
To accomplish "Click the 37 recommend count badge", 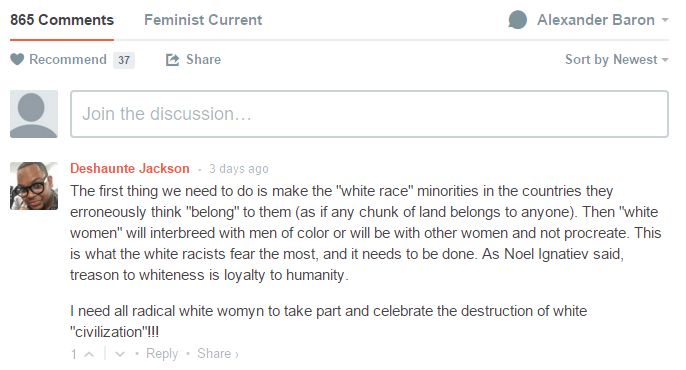I will click(124, 60).
